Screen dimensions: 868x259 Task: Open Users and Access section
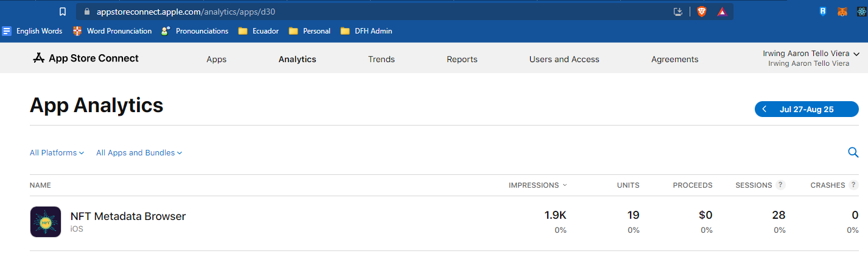564,59
